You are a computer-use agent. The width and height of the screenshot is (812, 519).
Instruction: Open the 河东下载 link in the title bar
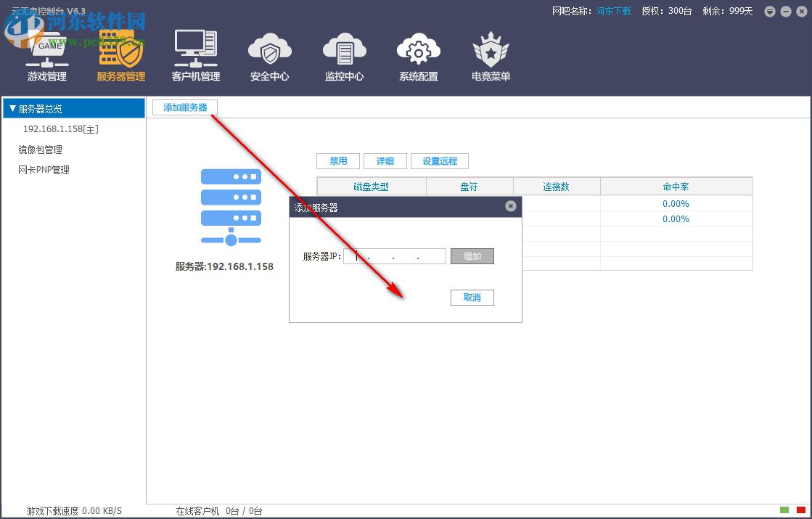[613, 11]
